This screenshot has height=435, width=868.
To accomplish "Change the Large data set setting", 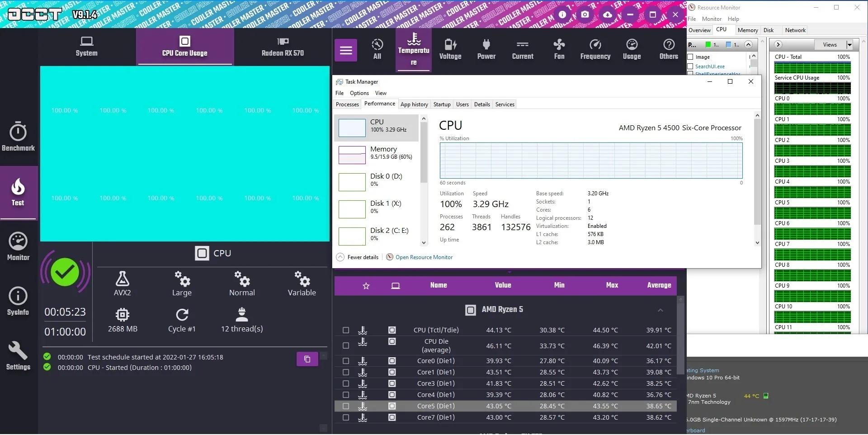I will (x=182, y=284).
